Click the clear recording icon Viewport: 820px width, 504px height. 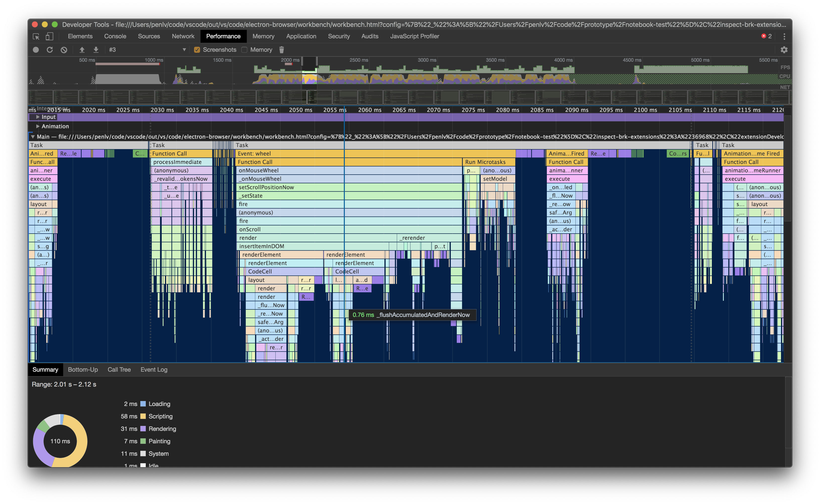(x=64, y=50)
